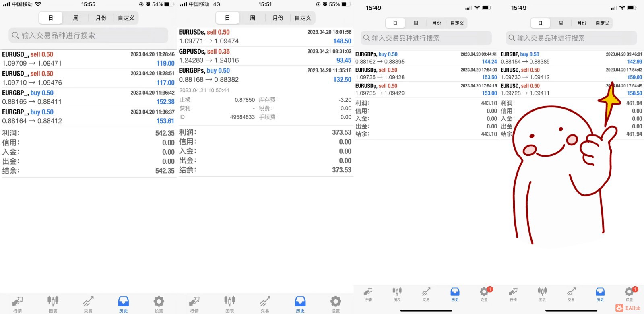Tap the 结余 balance value 373.53
This screenshot has width=644, height=314.
pos(342,170)
